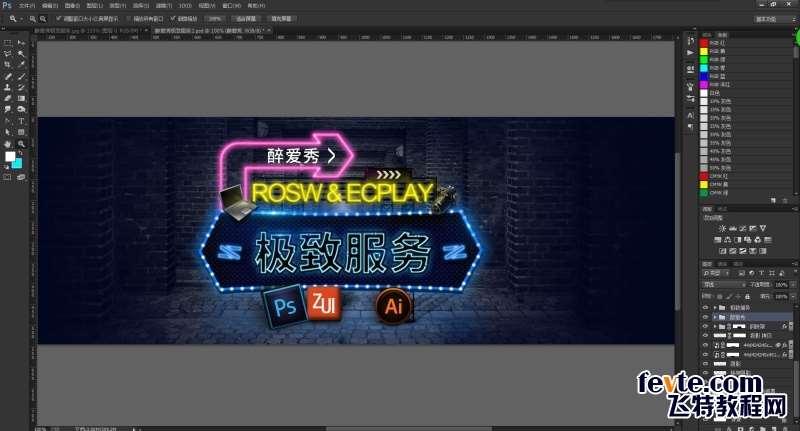The image size is (800, 431).
Task: Hide the topmost layer group
Action: tap(705, 308)
